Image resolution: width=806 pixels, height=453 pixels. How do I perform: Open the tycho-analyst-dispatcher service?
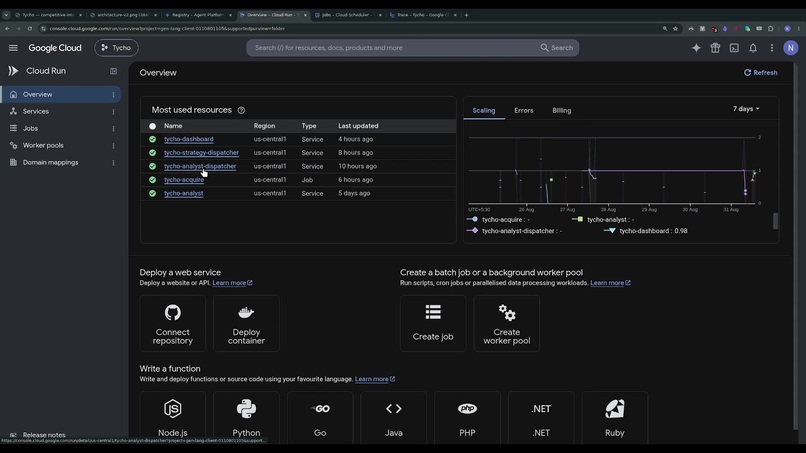tap(200, 166)
